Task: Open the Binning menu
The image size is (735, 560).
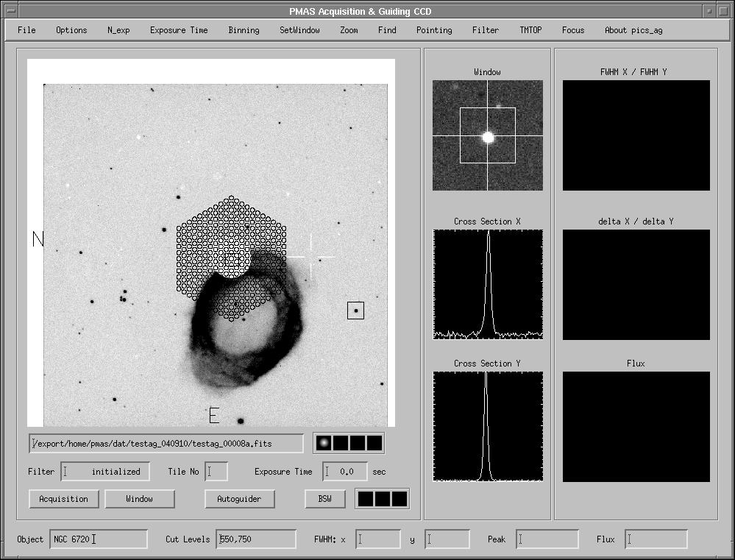Action: click(244, 30)
